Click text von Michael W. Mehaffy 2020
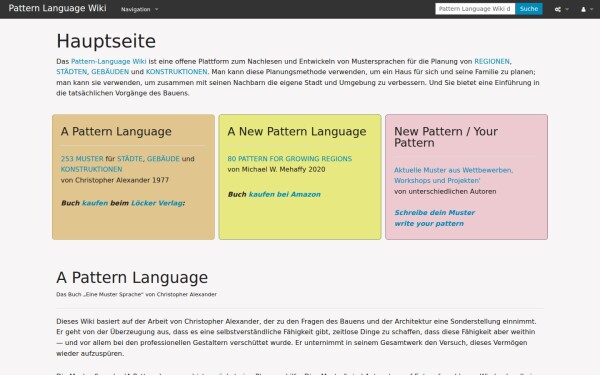 (276, 170)
